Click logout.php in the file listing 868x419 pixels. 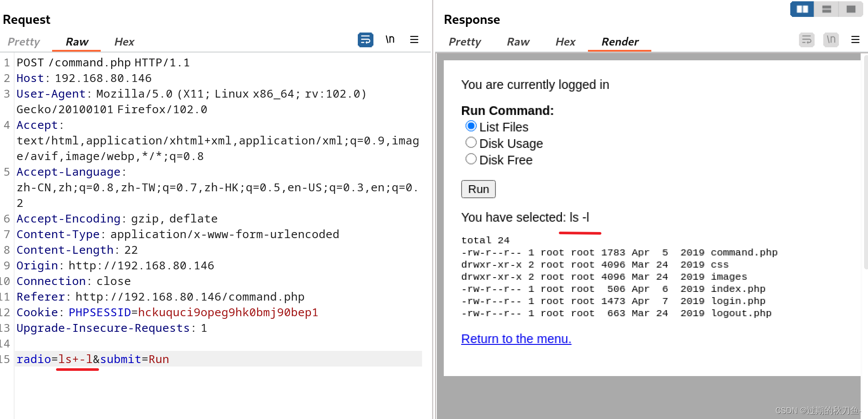[741, 313]
